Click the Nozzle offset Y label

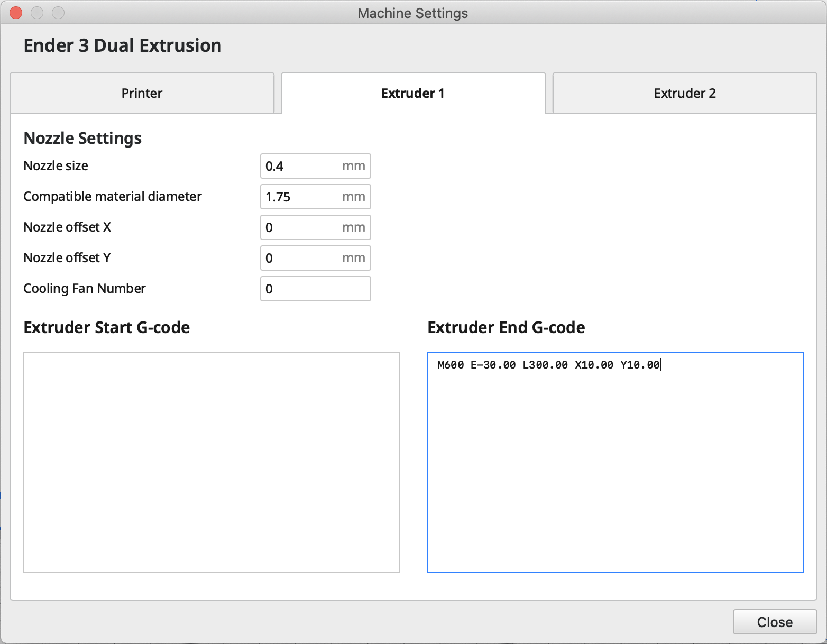[x=67, y=257]
